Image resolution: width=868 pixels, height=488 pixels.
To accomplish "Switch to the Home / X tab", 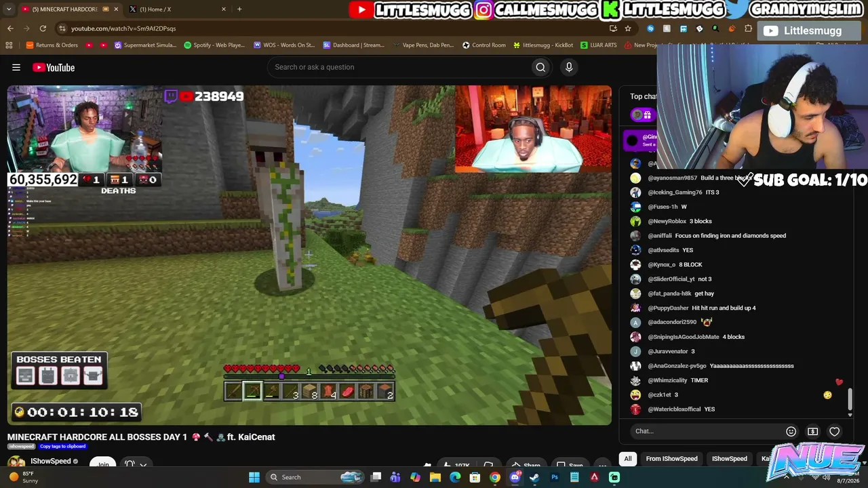I will click(x=178, y=9).
